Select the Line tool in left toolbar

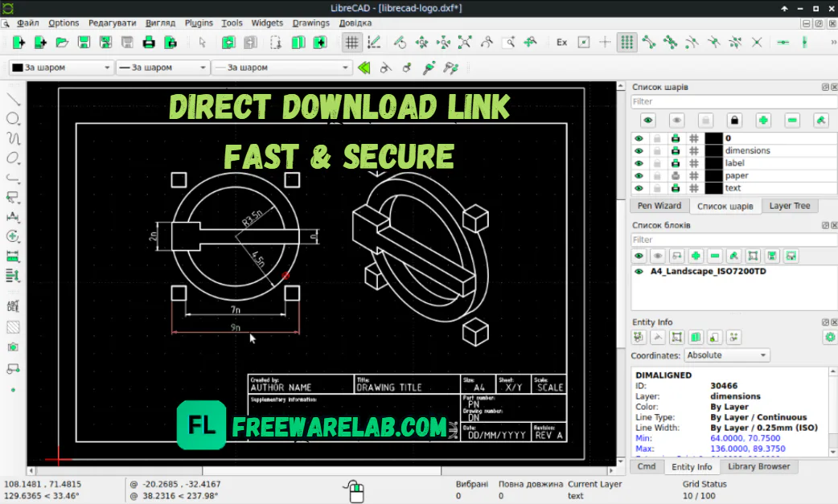pos(13,99)
